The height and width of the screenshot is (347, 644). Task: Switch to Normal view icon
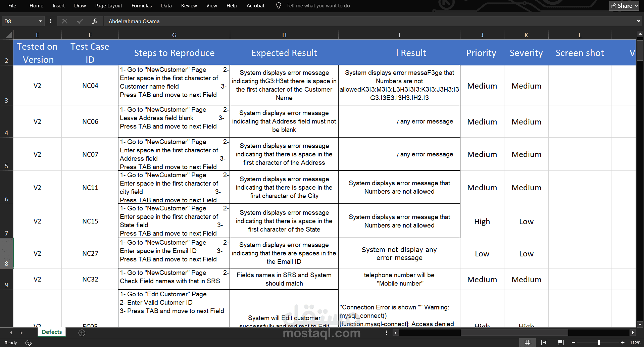point(528,343)
